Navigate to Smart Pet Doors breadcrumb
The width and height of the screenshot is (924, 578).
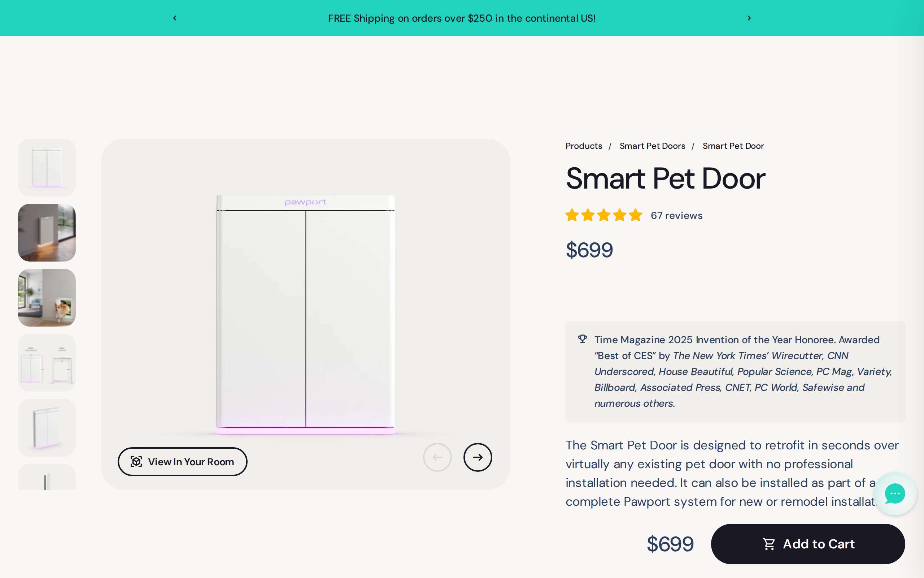point(652,146)
